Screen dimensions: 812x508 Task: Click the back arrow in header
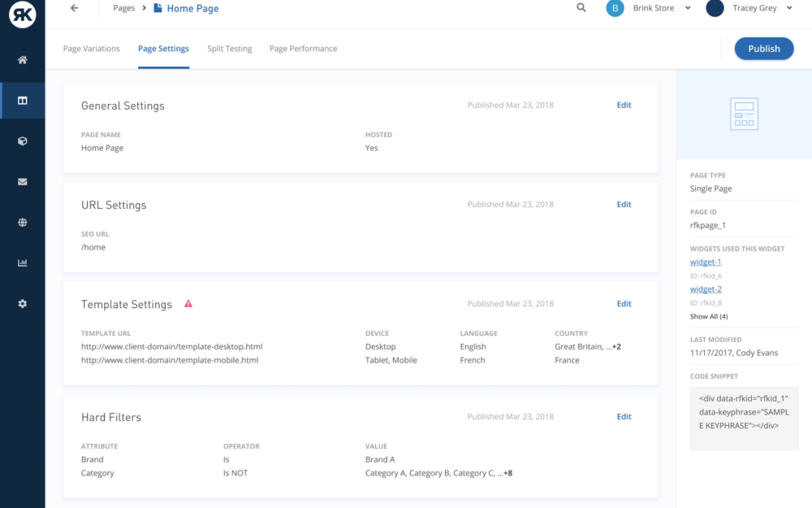[75, 8]
